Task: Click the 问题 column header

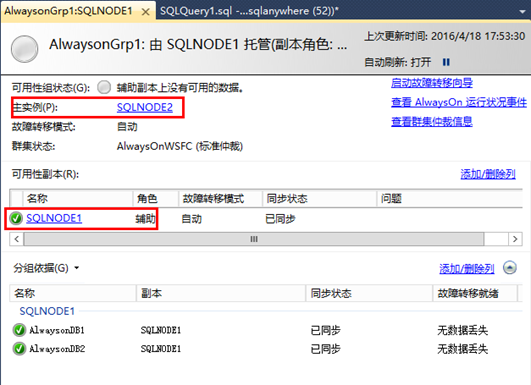Action: [x=450, y=198]
